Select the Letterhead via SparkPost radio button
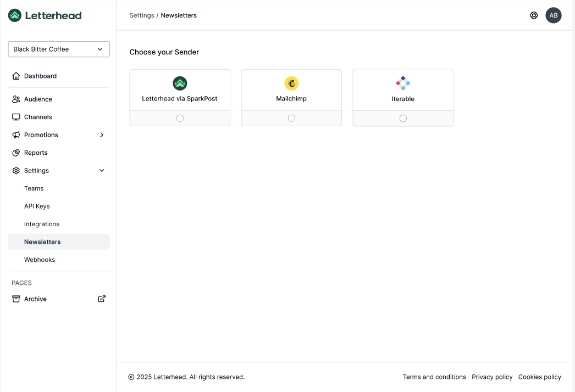The height and width of the screenshot is (392, 575). [180, 118]
